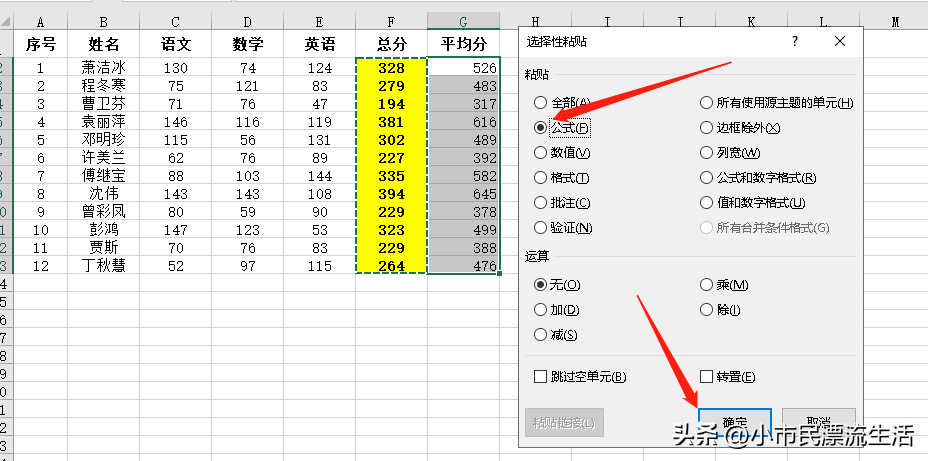Click total score cell 328
This screenshot has height=461, width=928.
391,67
